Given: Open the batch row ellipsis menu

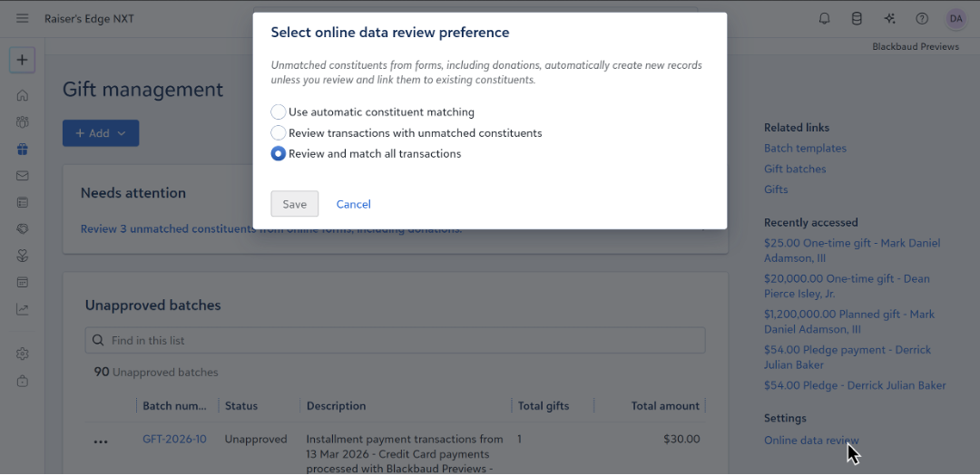Looking at the screenshot, I should point(101,441).
